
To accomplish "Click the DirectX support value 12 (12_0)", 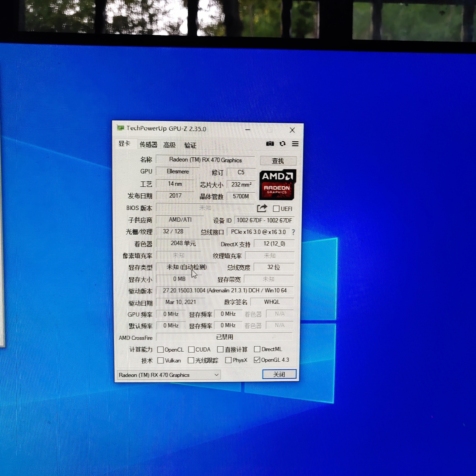I will pos(274,244).
